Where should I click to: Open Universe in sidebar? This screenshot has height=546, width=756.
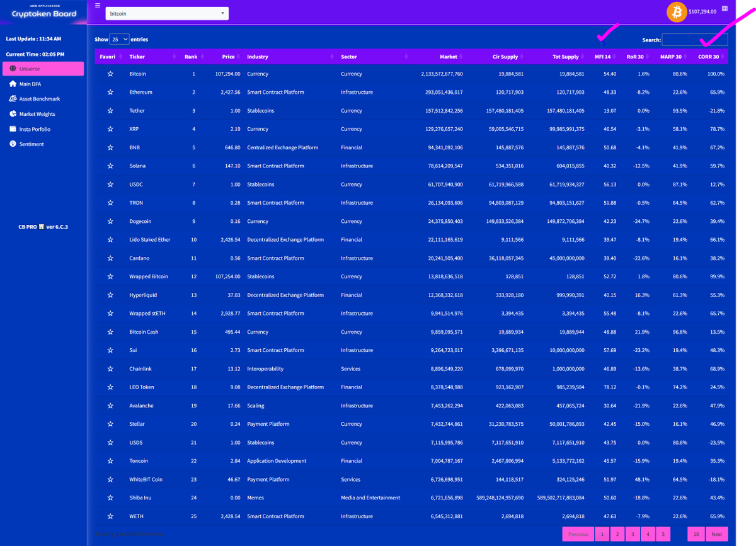43,69
